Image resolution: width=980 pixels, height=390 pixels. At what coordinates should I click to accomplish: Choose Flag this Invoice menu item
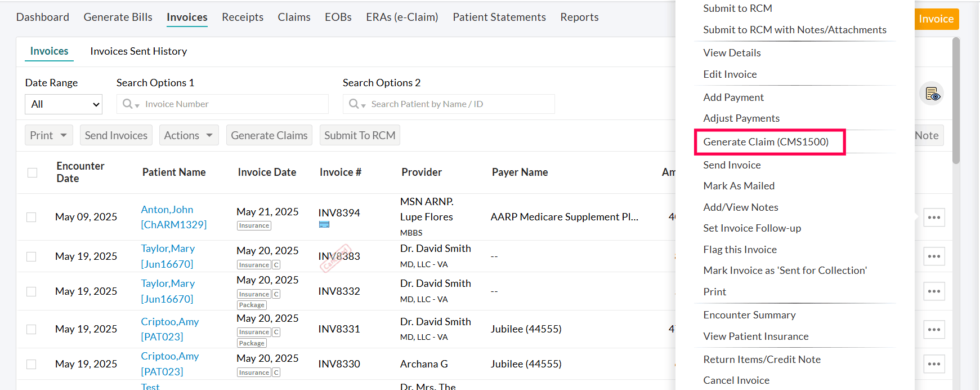coord(740,250)
